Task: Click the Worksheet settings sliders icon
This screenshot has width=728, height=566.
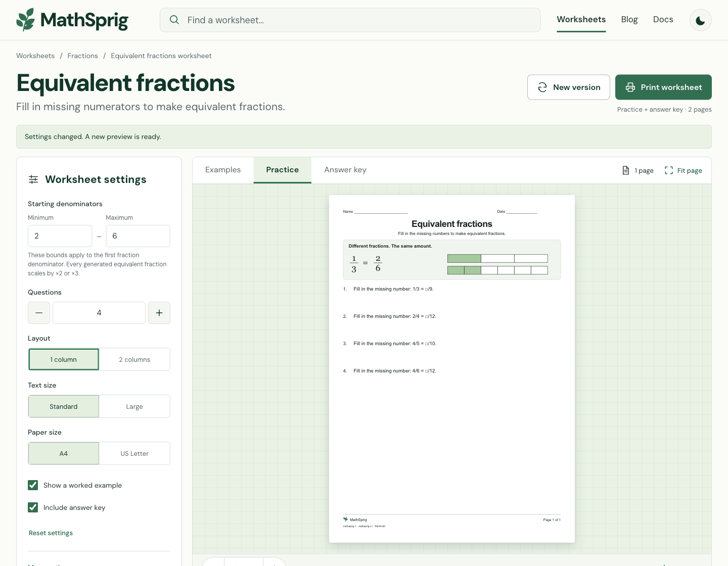Action: [x=33, y=179]
